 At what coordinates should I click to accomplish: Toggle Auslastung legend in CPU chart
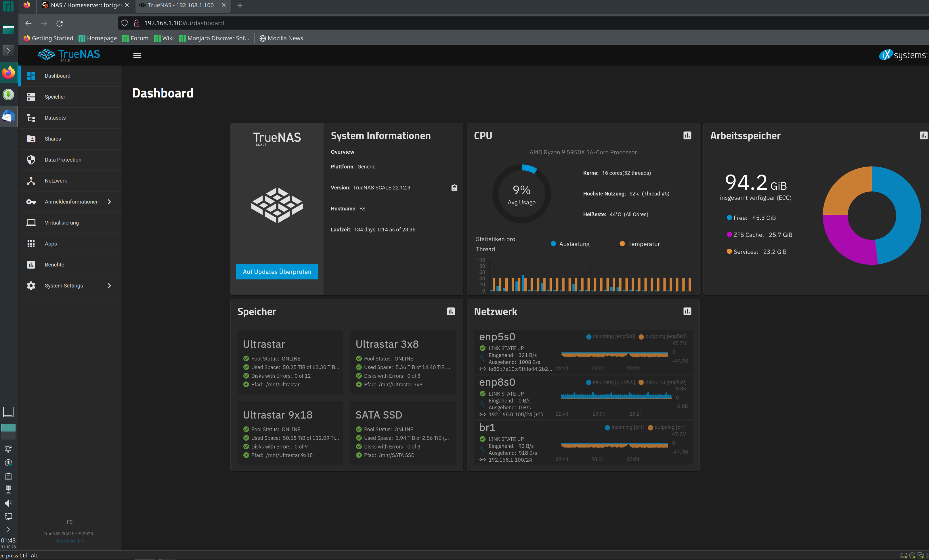[570, 244]
